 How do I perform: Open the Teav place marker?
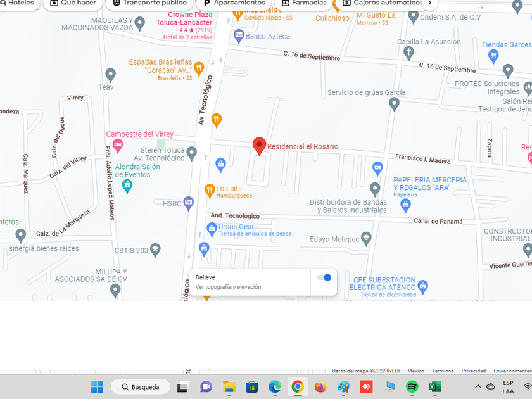[110, 75]
